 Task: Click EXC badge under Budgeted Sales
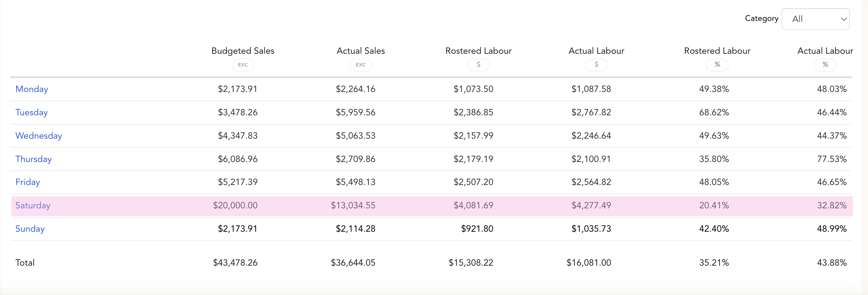(243, 65)
